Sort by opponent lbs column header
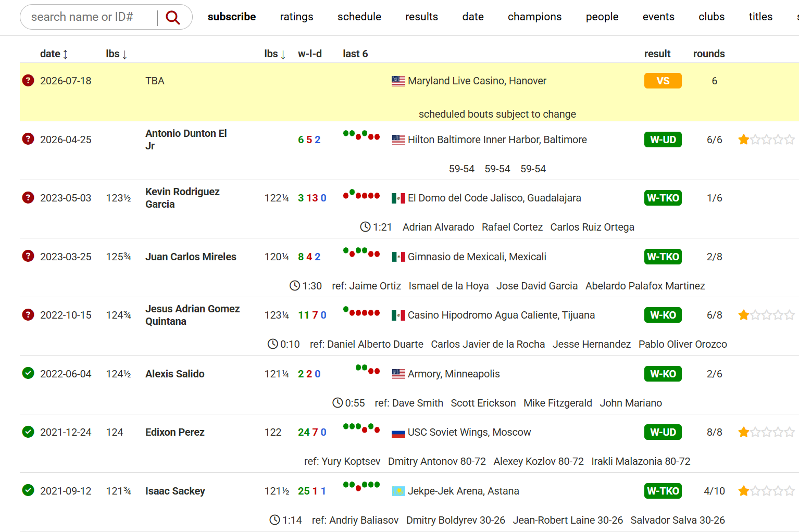 274,54
